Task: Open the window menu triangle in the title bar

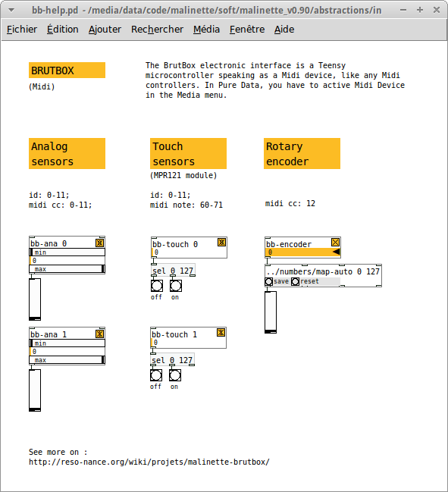Action: click(11, 11)
